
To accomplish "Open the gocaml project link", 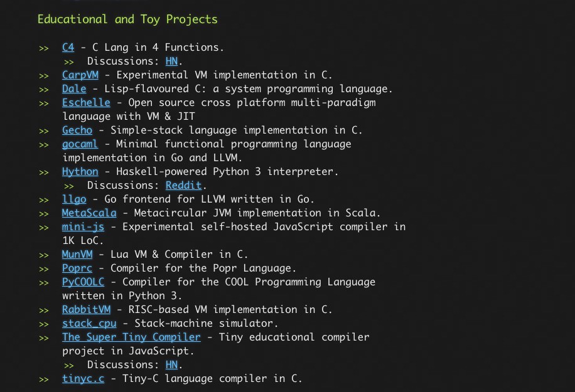I will pos(80,144).
